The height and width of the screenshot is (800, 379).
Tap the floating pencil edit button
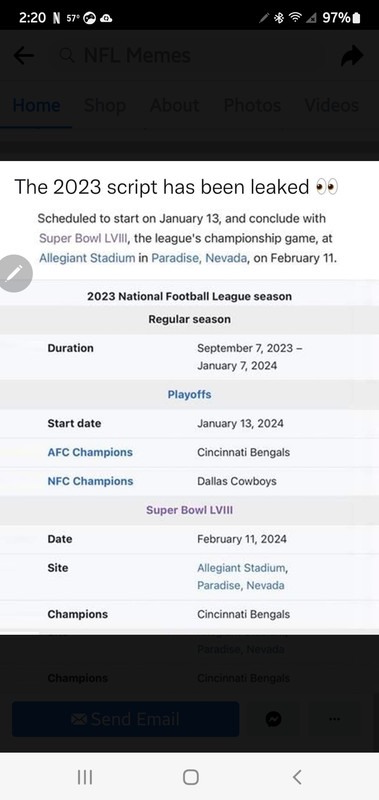pos(14,273)
